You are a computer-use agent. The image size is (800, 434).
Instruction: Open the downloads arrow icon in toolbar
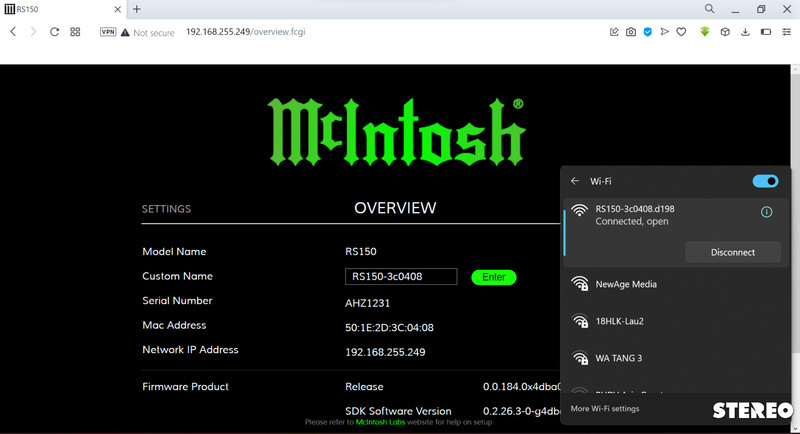tap(746, 32)
